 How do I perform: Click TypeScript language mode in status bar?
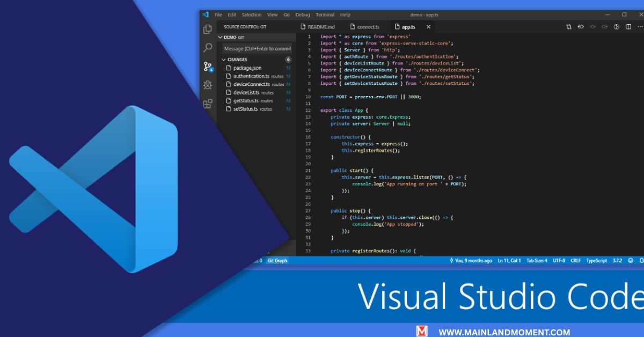click(597, 260)
